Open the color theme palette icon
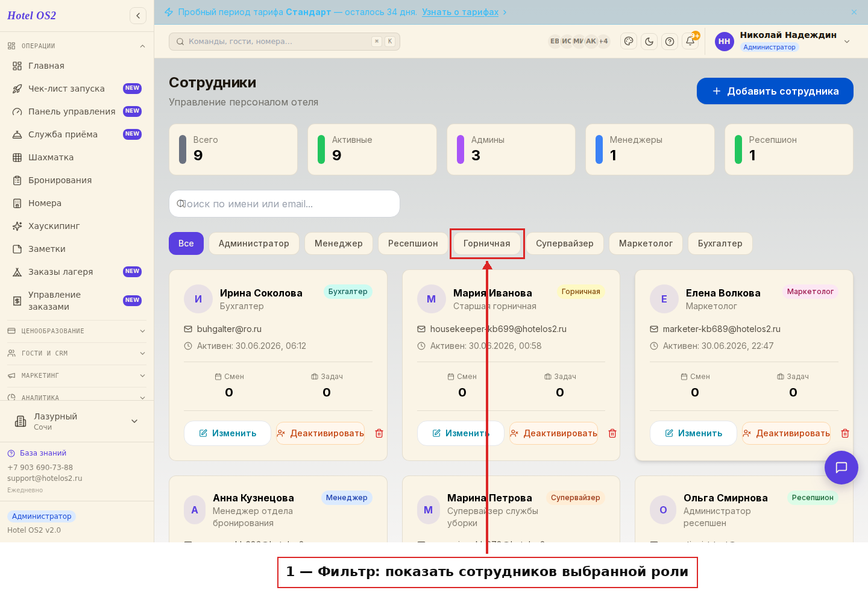This screenshot has width=868, height=602. tap(629, 42)
